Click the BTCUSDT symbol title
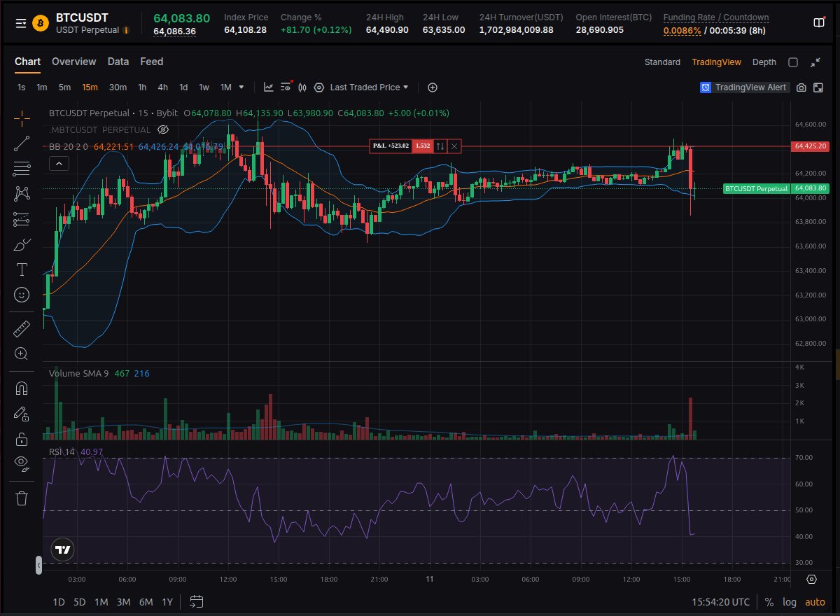Screen dimensions: 840x616 click(x=82, y=17)
